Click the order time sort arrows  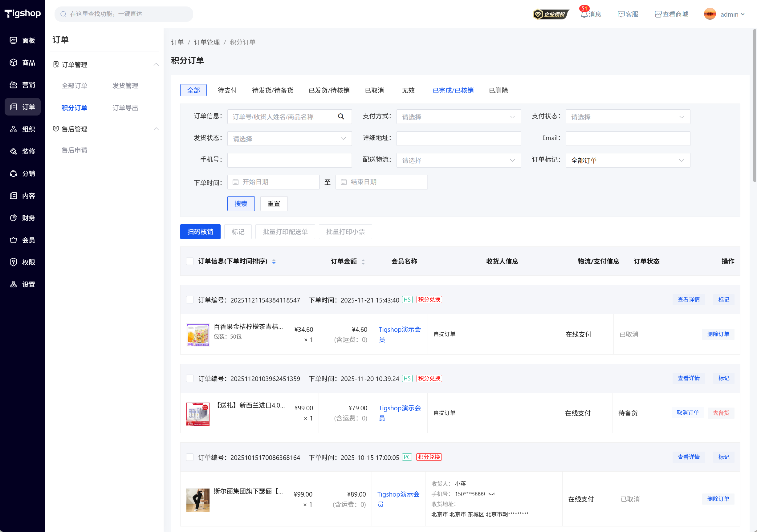coord(274,262)
